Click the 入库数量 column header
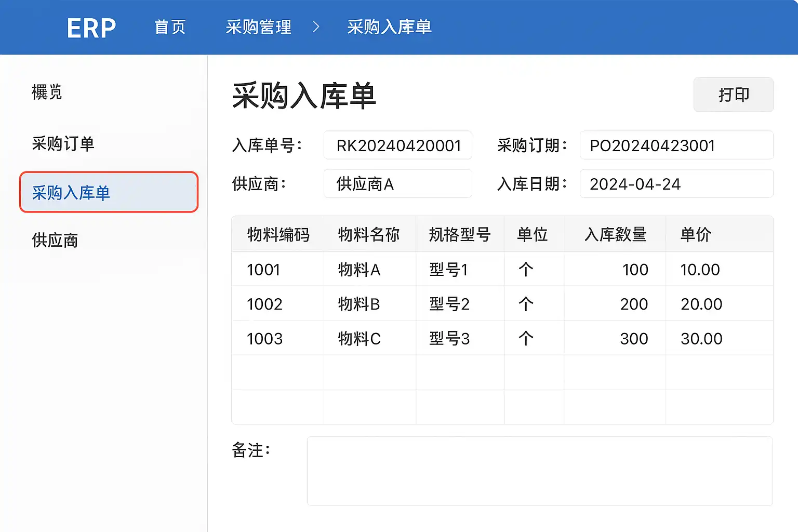Image resolution: width=798 pixels, height=532 pixels. tap(615, 234)
